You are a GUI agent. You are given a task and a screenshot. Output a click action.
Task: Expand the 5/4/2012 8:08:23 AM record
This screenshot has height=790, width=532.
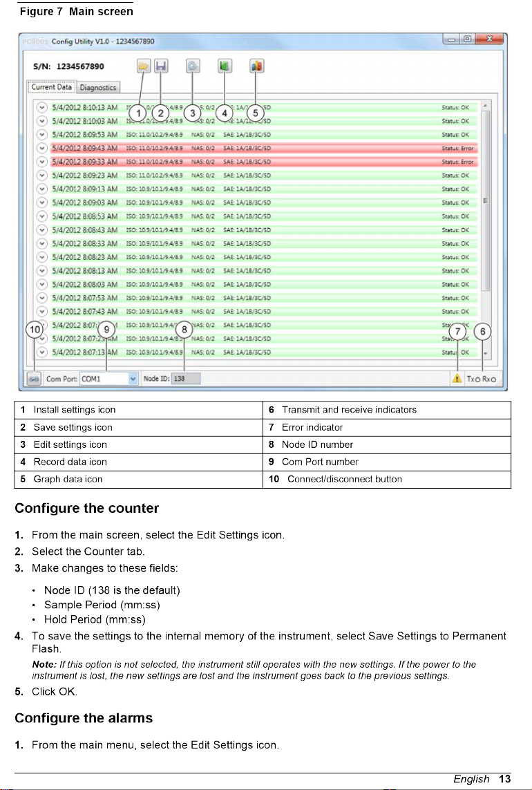[42, 257]
